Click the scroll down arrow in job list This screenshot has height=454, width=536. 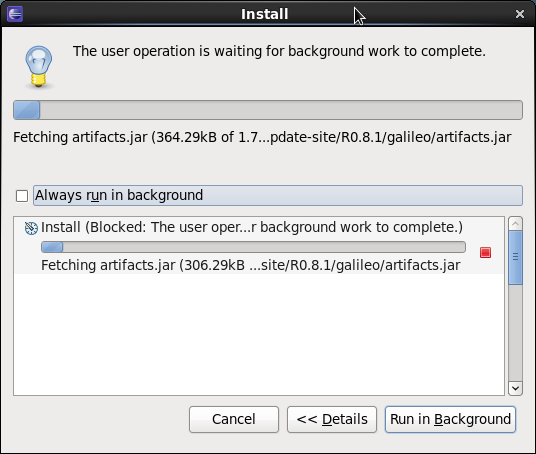coord(515,388)
